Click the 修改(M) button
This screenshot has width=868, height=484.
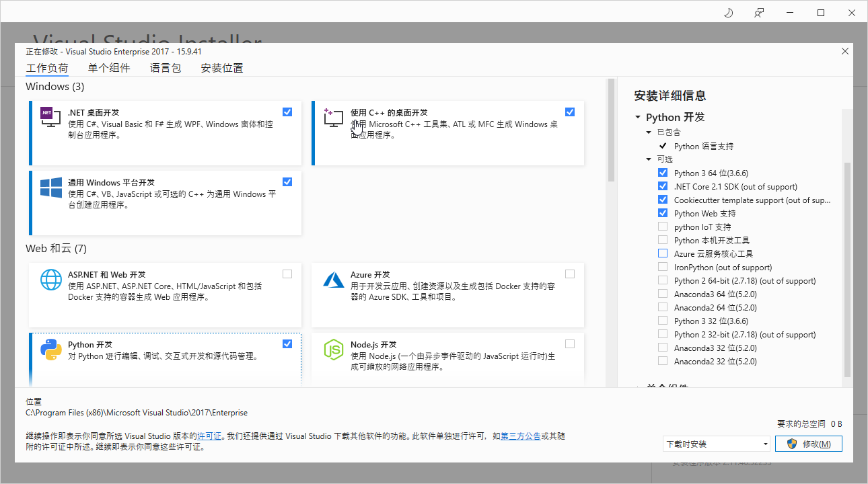coord(809,444)
